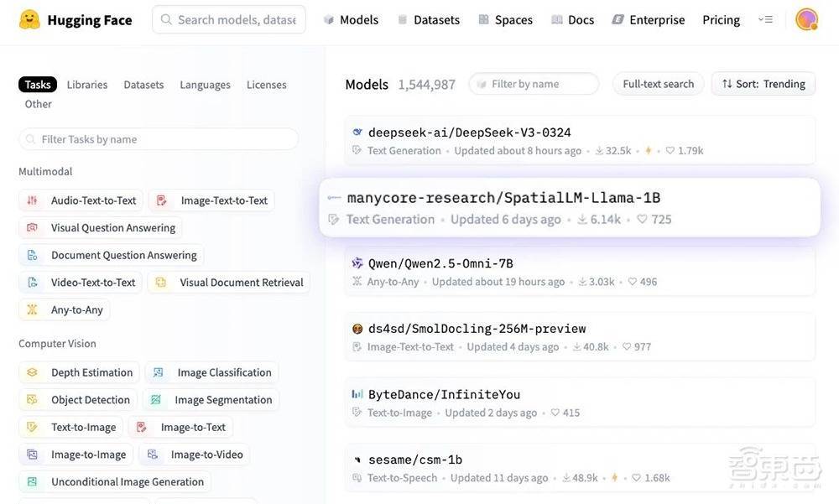Click the Datasets nav icon
The height and width of the screenshot is (504, 839).
click(403, 20)
